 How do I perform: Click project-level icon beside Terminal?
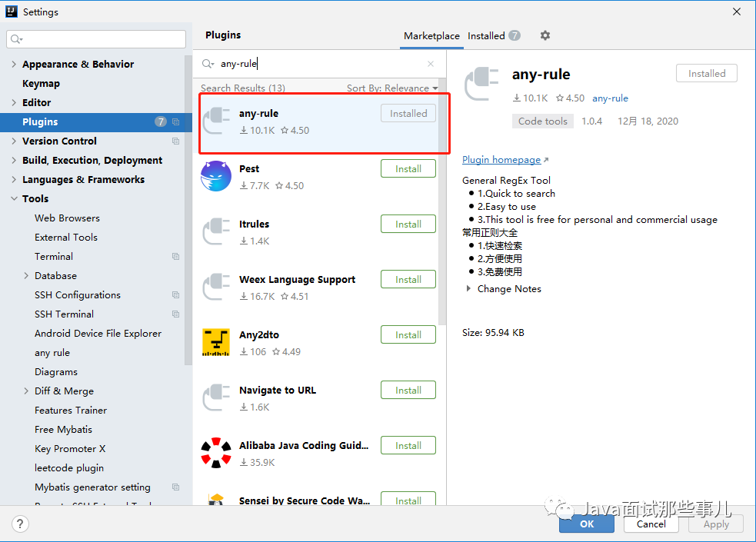coord(175,256)
